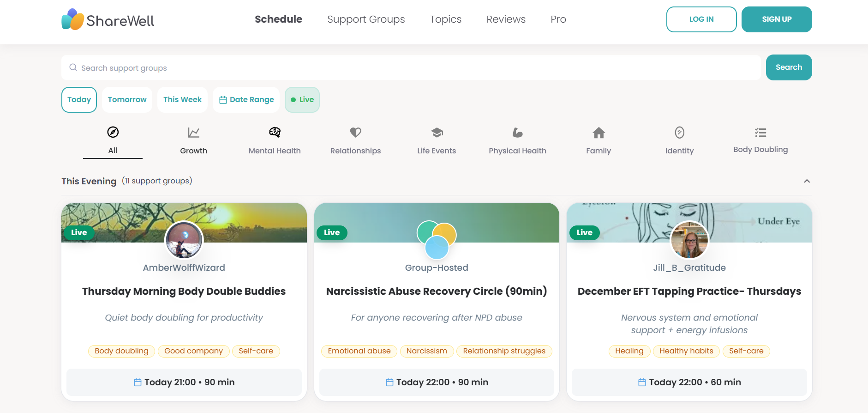This screenshot has height=413, width=868.
Task: Toggle the Today filter chip
Action: [79, 100]
